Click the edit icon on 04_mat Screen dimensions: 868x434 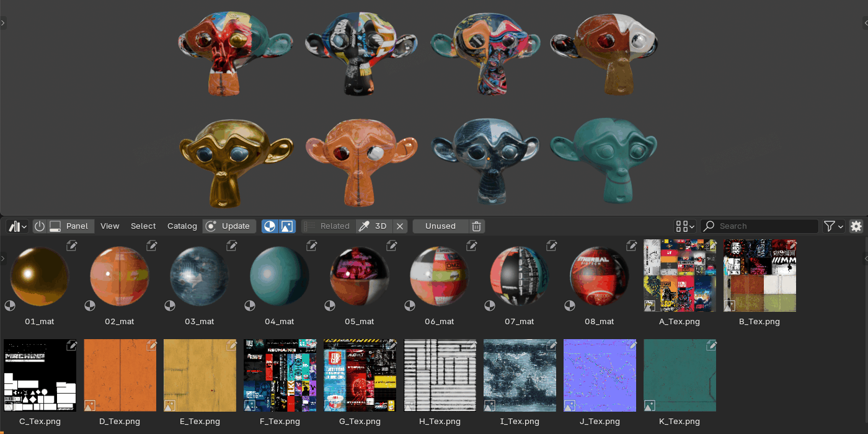tap(312, 246)
